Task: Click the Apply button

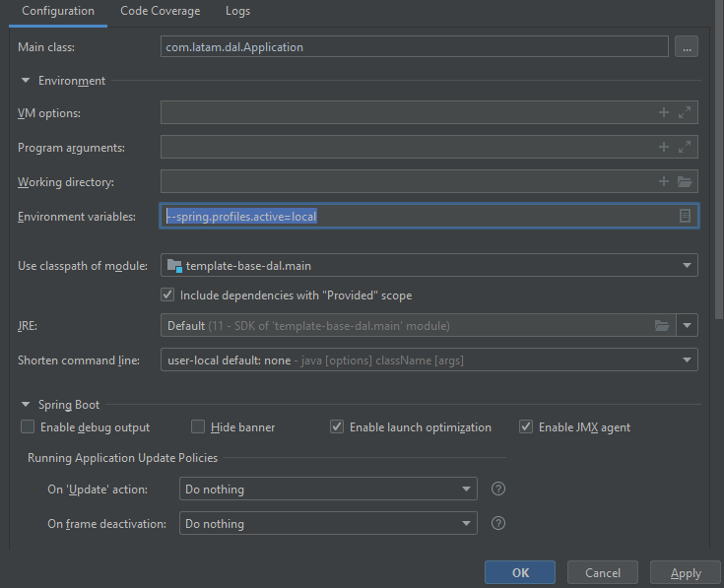Action: 686,572
